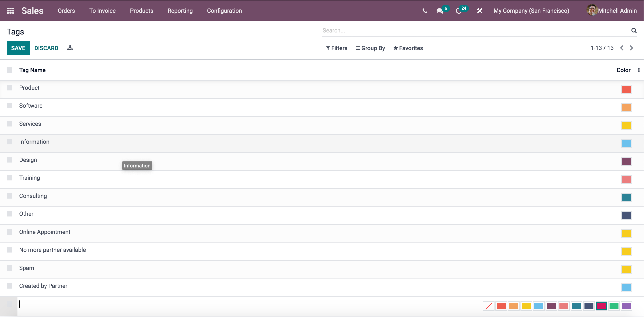This screenshot has width=644, height=317.
Task: Check the Product row checkbox
Action: click(x=9, y=88)
